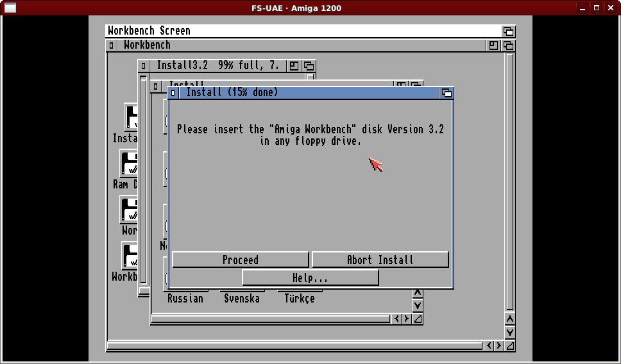Click the Russian language label
621x364 pixels.
coord(185,299)
